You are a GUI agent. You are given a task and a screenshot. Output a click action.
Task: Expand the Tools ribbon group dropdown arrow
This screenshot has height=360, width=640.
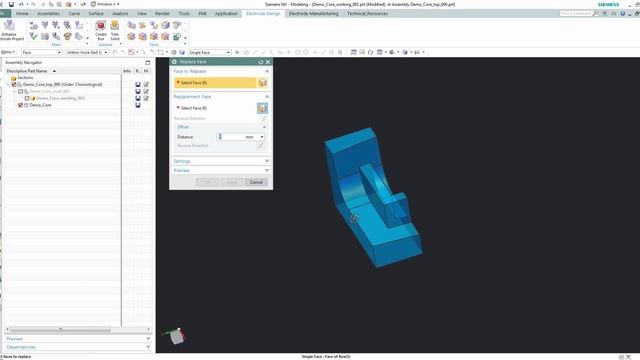185,43
